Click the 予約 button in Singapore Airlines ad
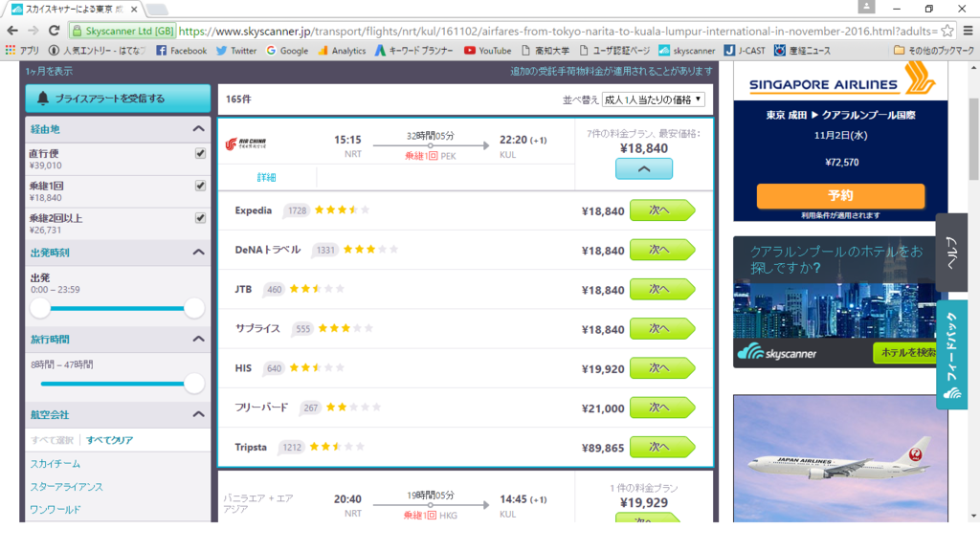The width and height of the screenshot is (980, 551). tap(840, 195)
